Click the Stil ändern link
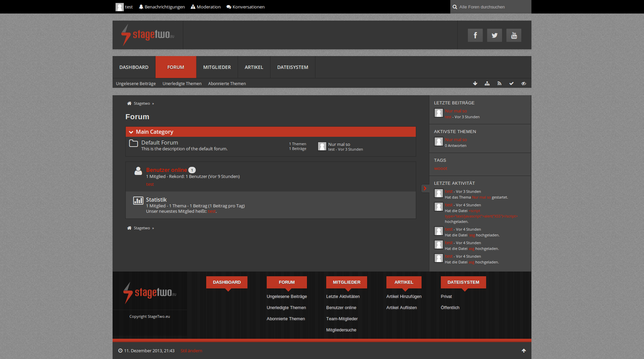This screenshot has height=359, width=644. (191, 351)
